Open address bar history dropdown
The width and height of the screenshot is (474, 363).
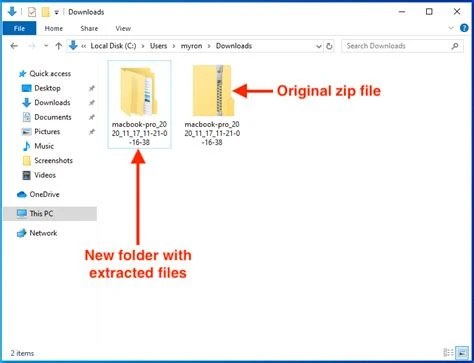click(x=319, y=46)
